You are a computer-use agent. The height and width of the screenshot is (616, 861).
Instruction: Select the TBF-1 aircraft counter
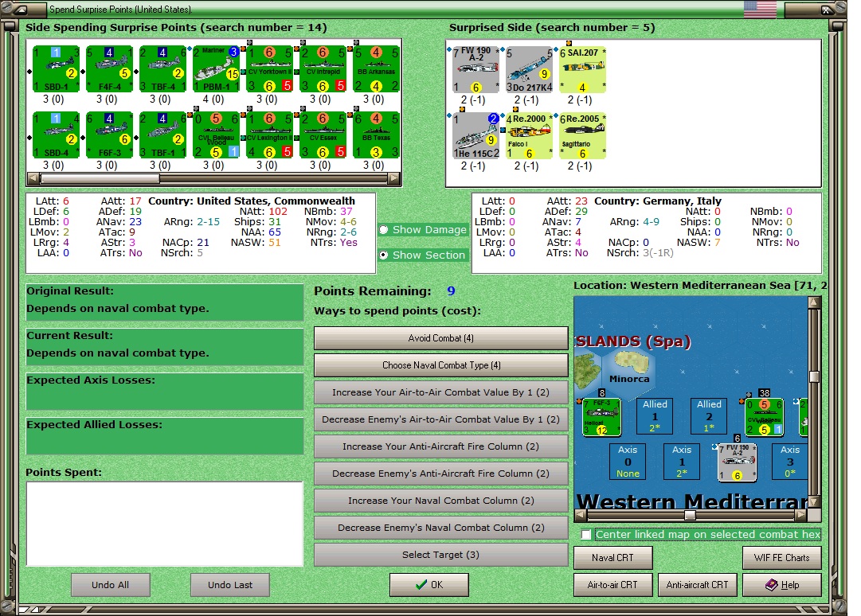coord(162,135)
